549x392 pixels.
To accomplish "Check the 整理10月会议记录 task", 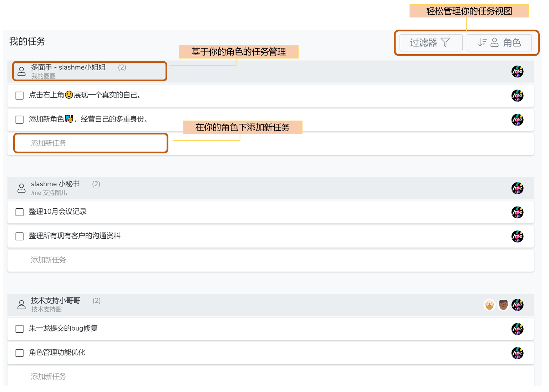I will pos(20,212).
